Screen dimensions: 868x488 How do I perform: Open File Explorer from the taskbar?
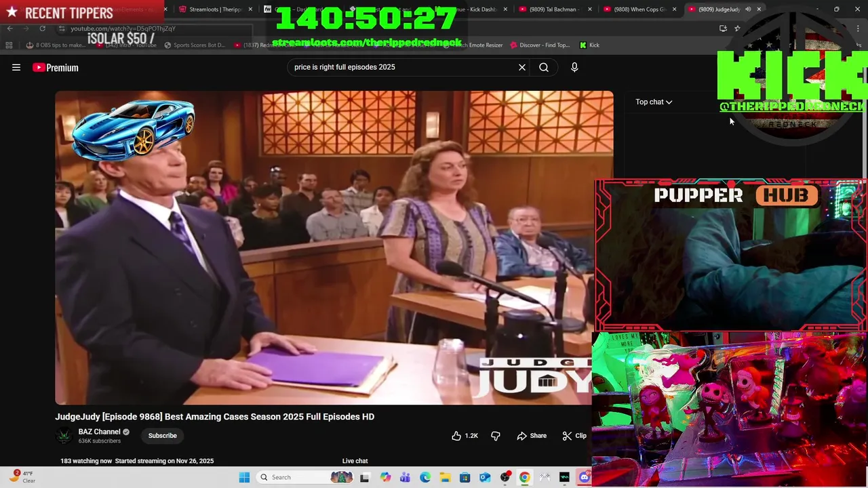click(x=445, y=477)
